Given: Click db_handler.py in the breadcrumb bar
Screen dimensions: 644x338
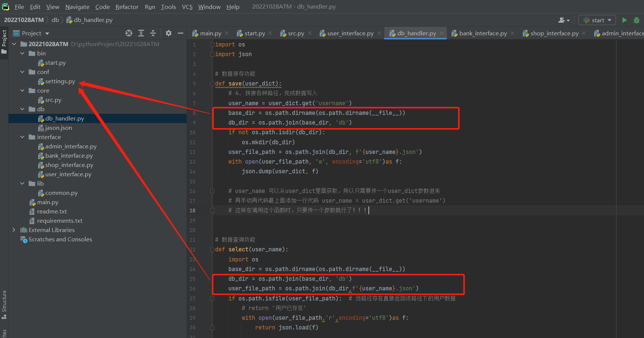Looking at the screenshot, I should coord(90,20).
